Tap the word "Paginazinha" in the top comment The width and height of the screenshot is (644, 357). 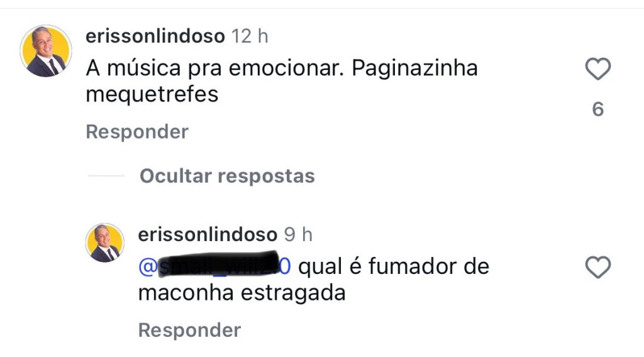(x=414, y=68)
